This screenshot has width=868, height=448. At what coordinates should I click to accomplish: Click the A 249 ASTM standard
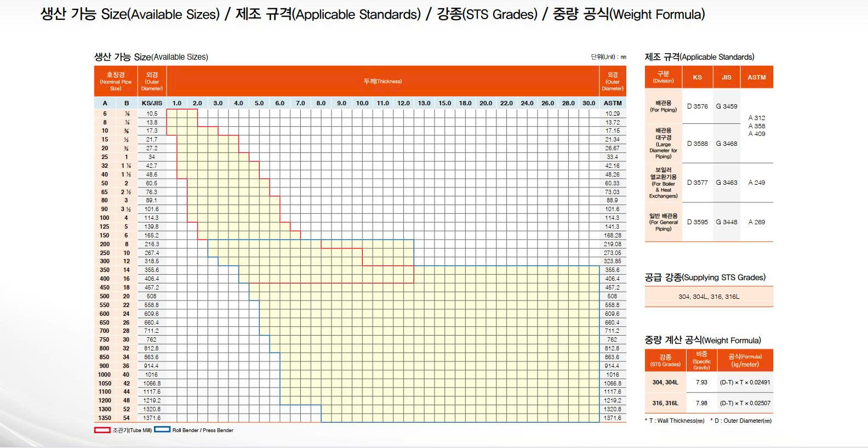(756, 183)
